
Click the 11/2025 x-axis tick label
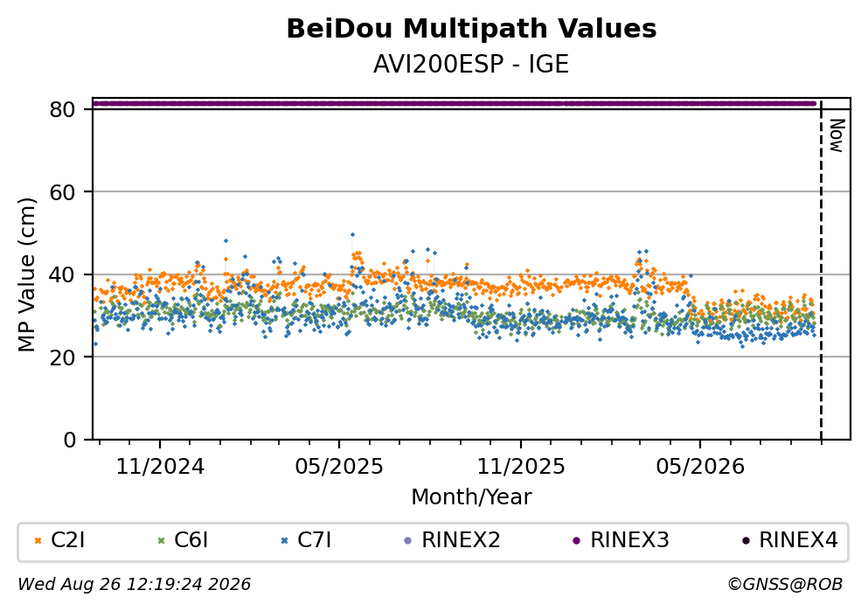point(521,467)
